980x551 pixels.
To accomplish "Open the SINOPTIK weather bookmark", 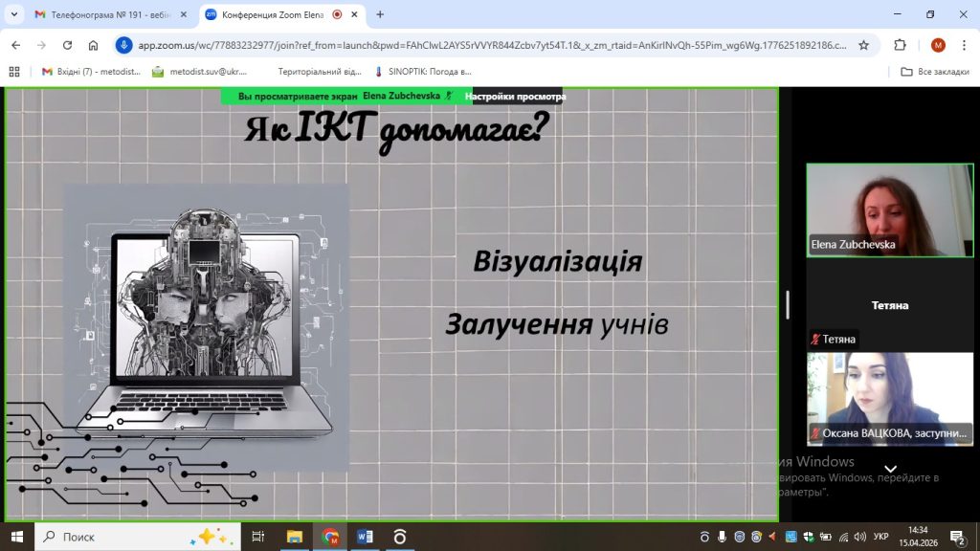I will click(x=423, y=72).
